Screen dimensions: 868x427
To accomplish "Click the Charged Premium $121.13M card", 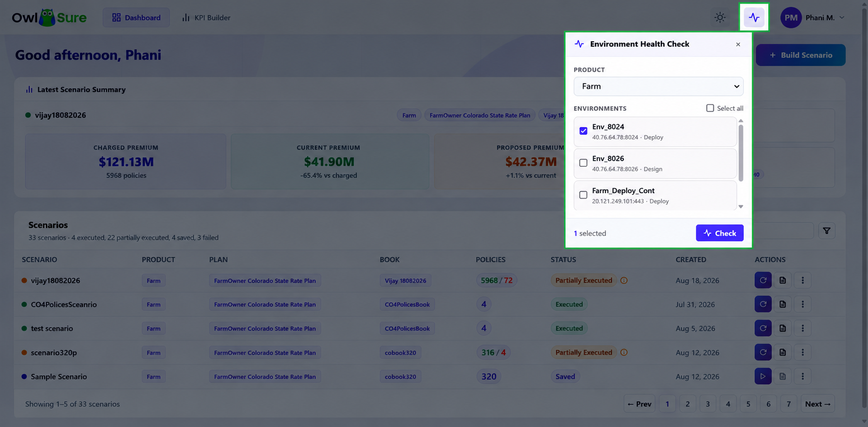I will (x=126, y=161).
